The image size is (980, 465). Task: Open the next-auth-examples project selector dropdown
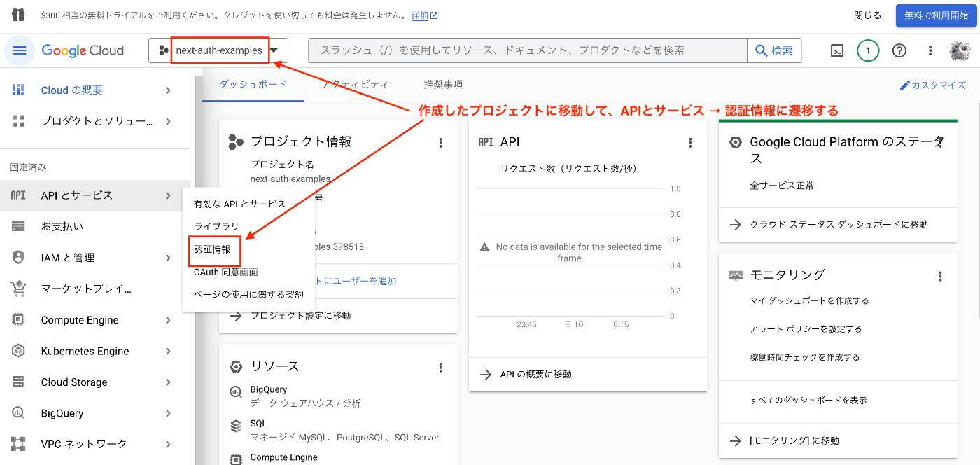click(218, 50)
